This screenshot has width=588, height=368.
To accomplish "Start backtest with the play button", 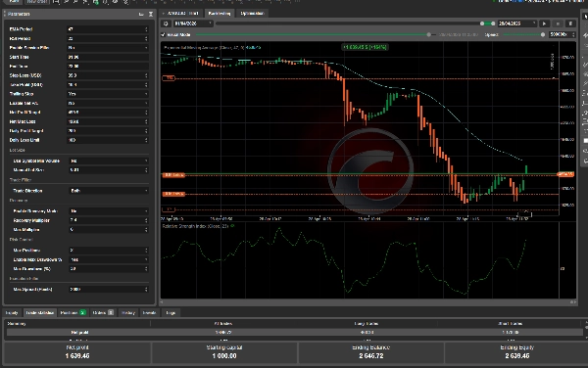I will [544, 23].
